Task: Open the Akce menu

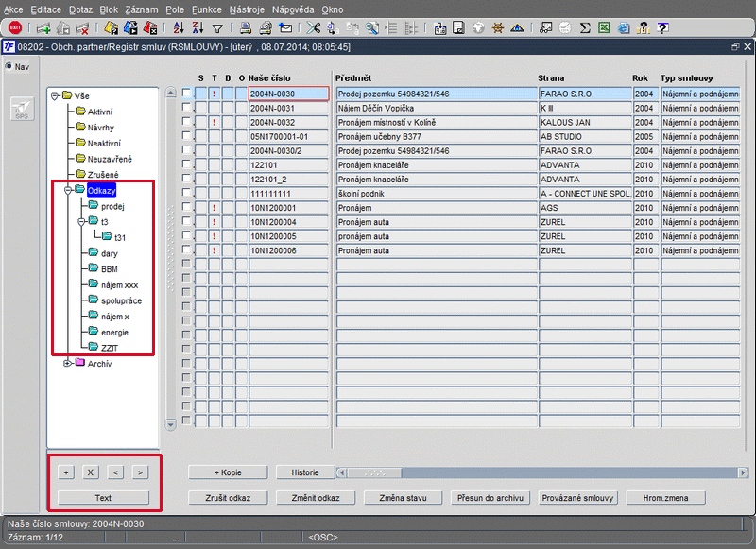Action: point(13,9)
